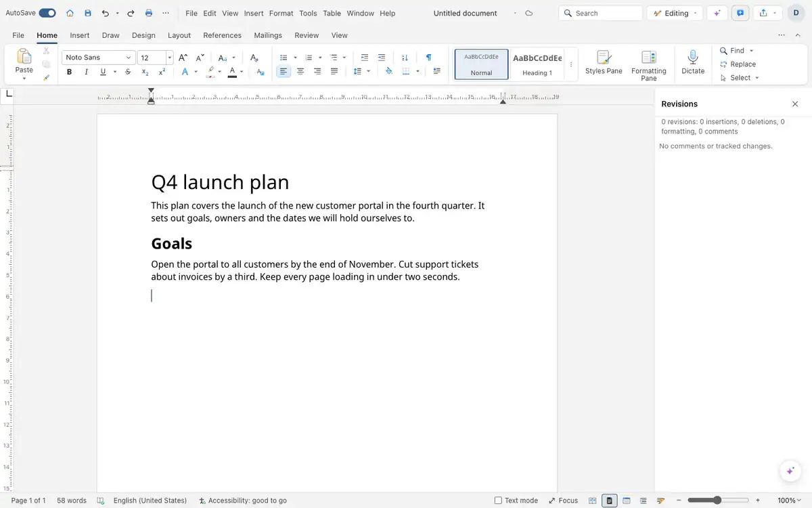This screenshot has width=812, height=508.
Task: Click the Find button
Action: pyautogui.click(x=736, y=51)
